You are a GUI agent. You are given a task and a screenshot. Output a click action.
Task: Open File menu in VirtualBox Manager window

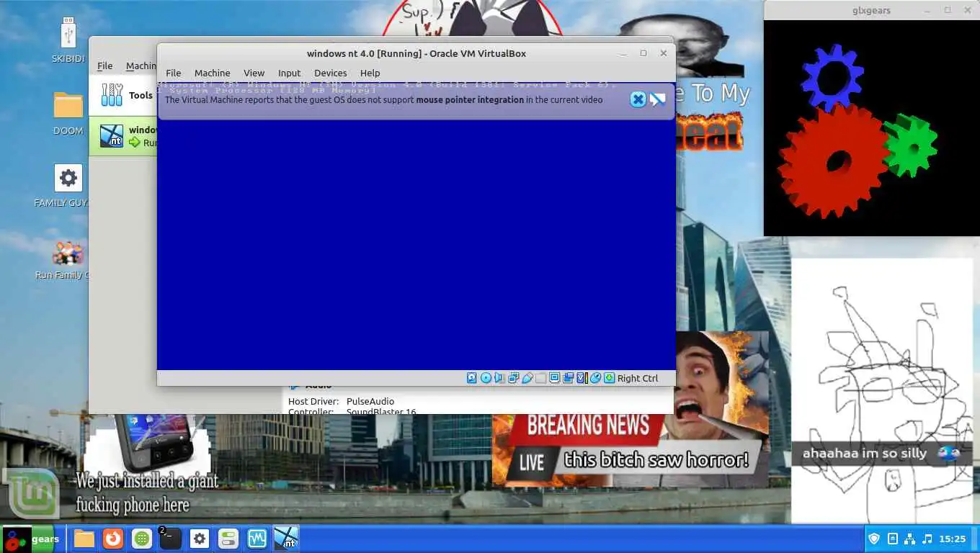click(x=105, y=66)
